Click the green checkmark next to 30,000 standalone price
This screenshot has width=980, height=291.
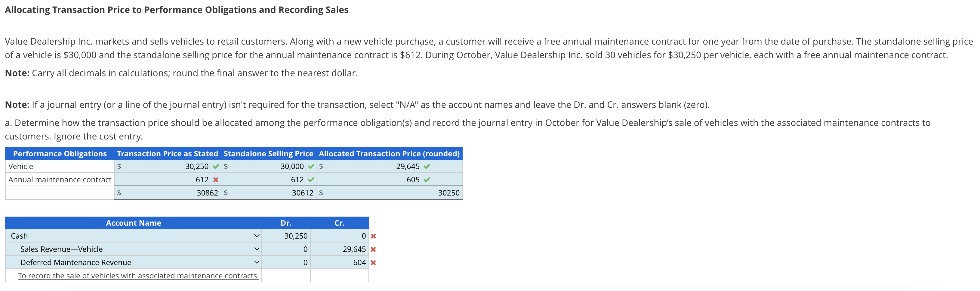(x=311, y=166)
